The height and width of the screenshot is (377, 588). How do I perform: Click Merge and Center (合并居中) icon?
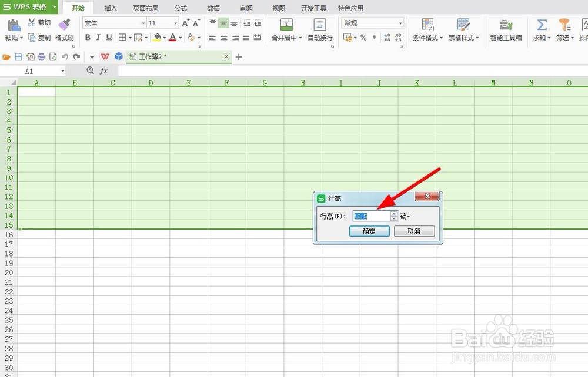point(286,25)
